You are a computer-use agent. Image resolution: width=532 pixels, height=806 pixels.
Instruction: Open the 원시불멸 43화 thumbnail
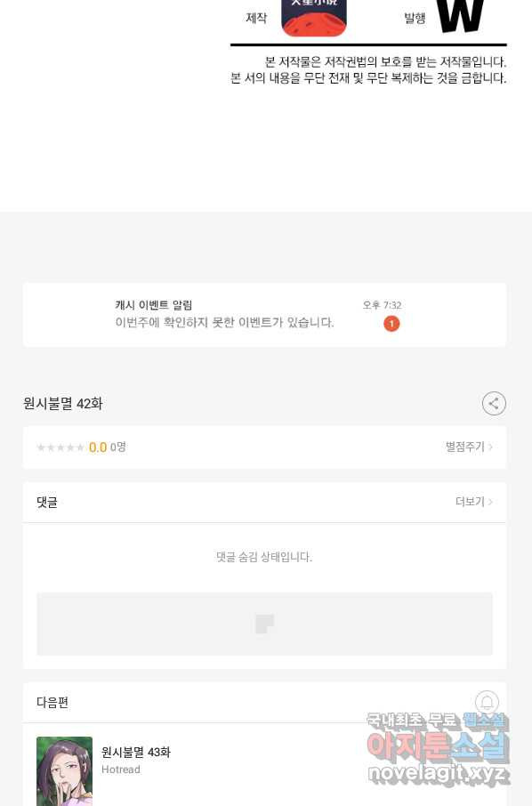point(64,771)
